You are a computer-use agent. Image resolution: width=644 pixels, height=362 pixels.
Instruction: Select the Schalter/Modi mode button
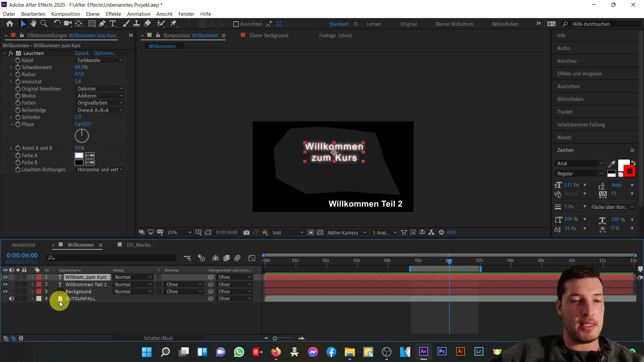(158, 338)
